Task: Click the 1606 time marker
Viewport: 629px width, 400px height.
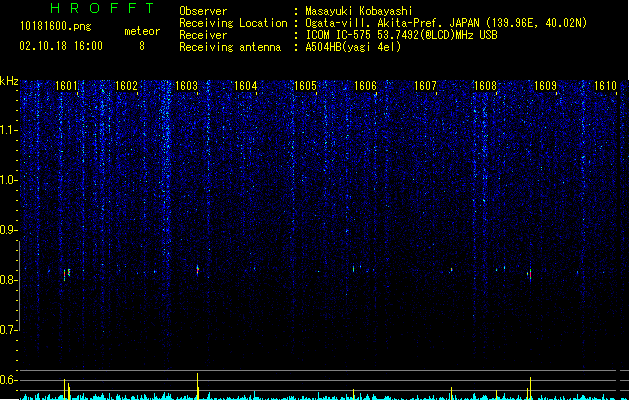Action: 365,86
